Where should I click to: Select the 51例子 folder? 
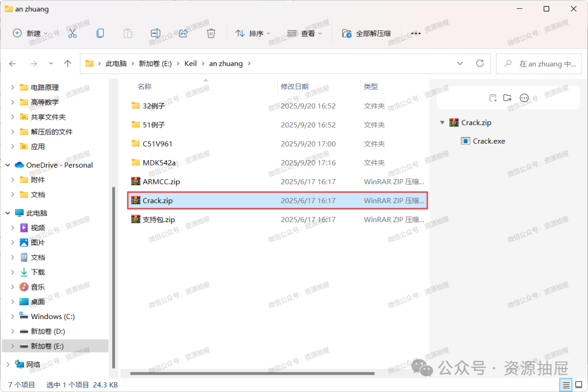[278, 125]
